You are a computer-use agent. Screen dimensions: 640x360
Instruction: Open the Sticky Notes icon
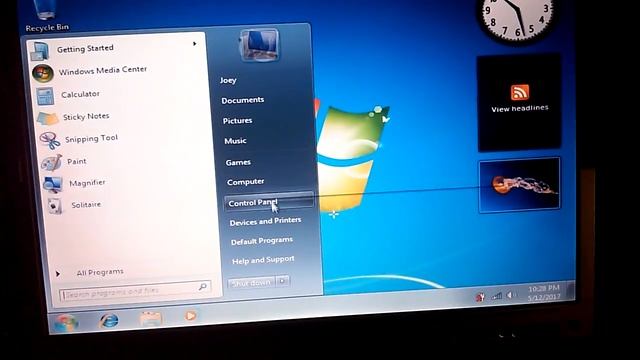[47, 119]
